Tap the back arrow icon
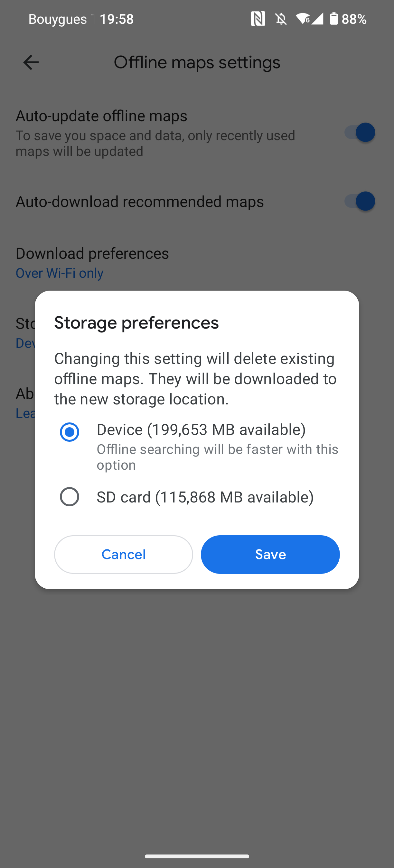 (31, 63)
